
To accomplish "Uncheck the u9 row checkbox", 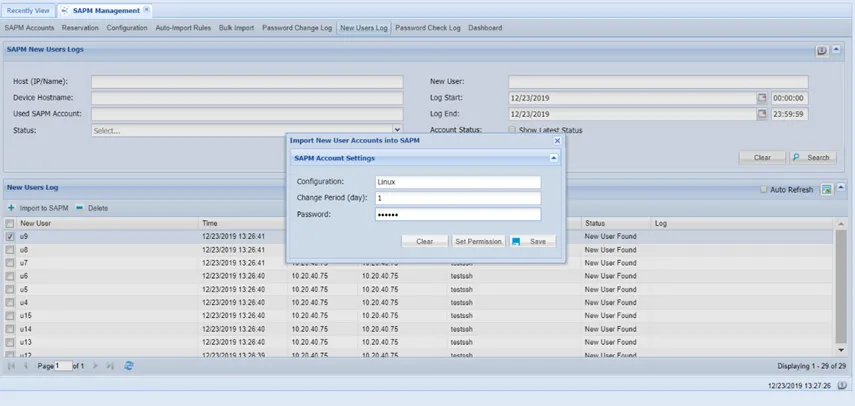I will coord(10,237).
